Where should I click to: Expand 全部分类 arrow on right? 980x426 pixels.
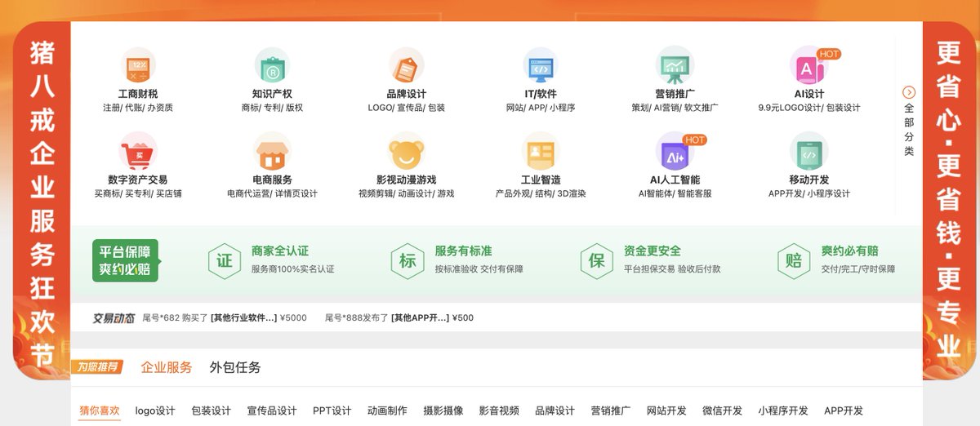click(x=909, y=92)
